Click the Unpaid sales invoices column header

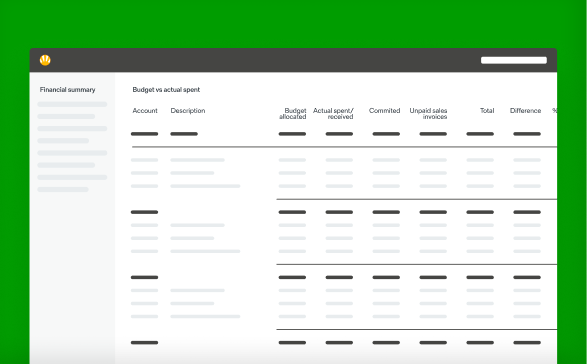coord(428,113)
